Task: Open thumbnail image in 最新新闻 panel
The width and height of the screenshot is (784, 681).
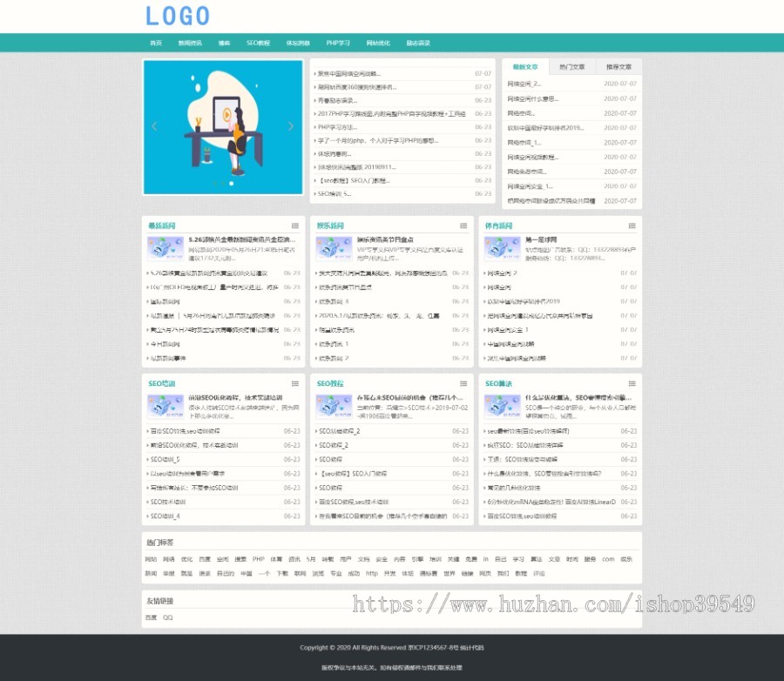Action: 166,248
